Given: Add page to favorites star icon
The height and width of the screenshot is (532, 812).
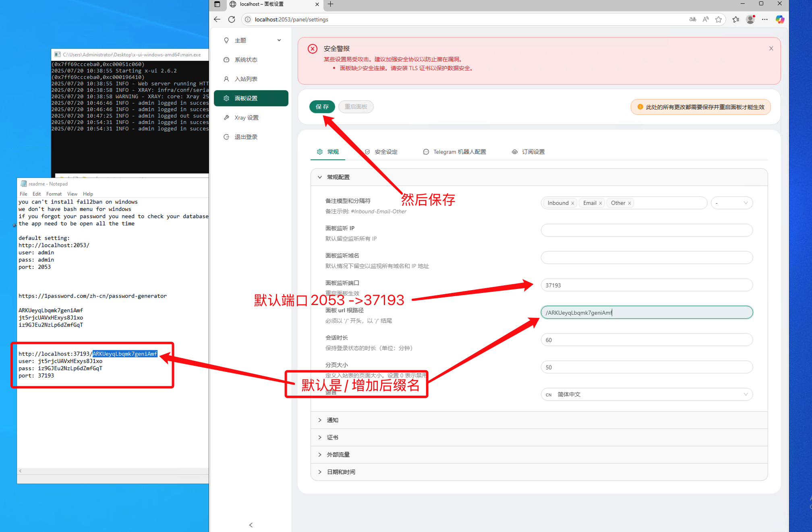Looking at the screenshot, I should (719, 19).
